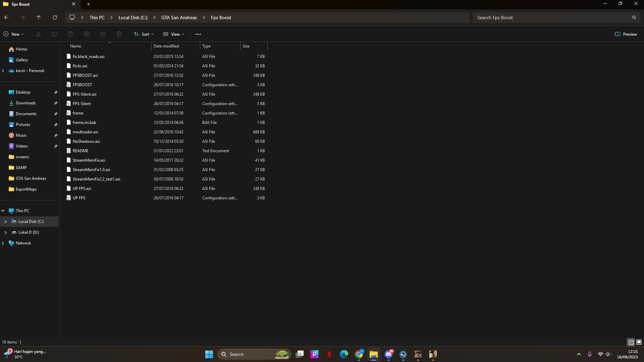Go up one folder level arrow
This screenshot has width=644, height=362.
[39, 18]
